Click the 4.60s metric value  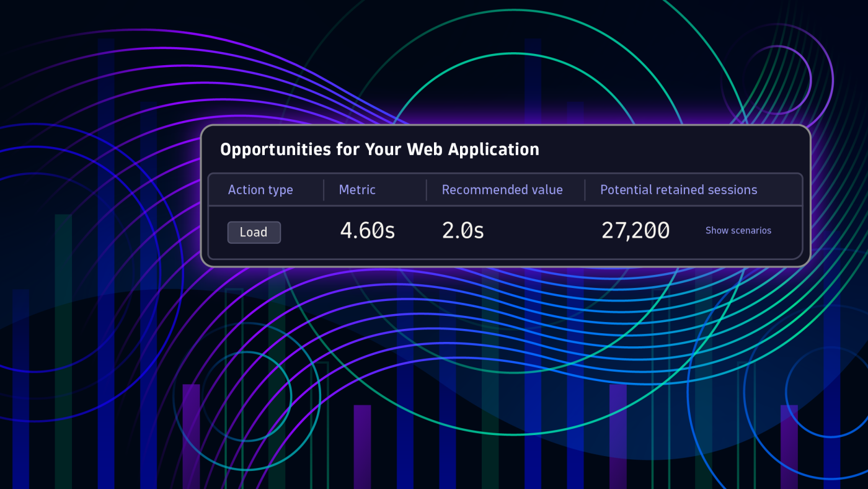(367, 231)
